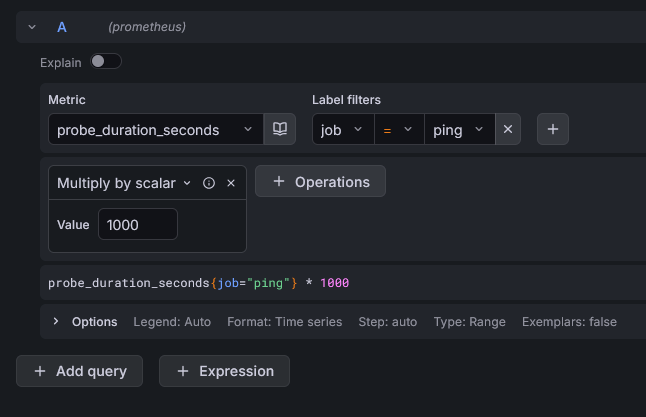Image resolution: width=646 pixels, height=417 pixels.
Task: Open the job label name dropdown
Action: pyautogui.click(x=342, y=130)
